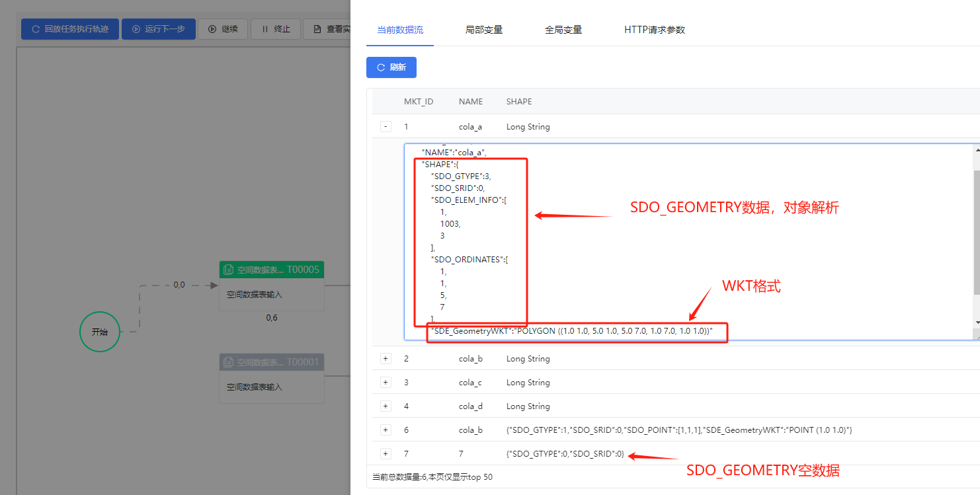980x495 pixels.
Task: Click the run next step button
Action: [x=159, y=29]
